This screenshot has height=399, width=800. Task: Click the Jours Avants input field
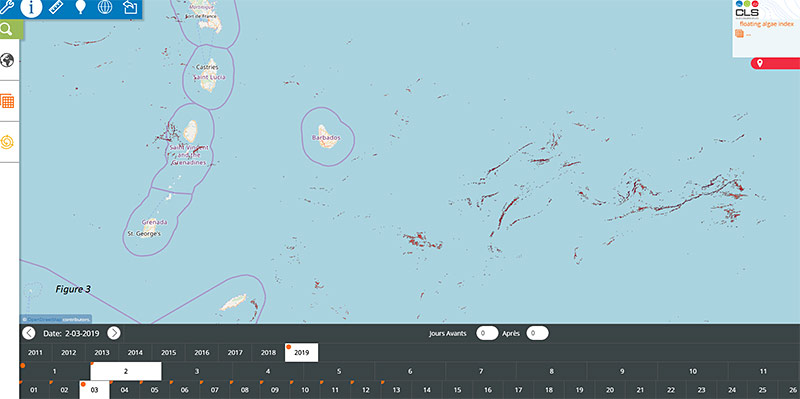tap(487, 333)
